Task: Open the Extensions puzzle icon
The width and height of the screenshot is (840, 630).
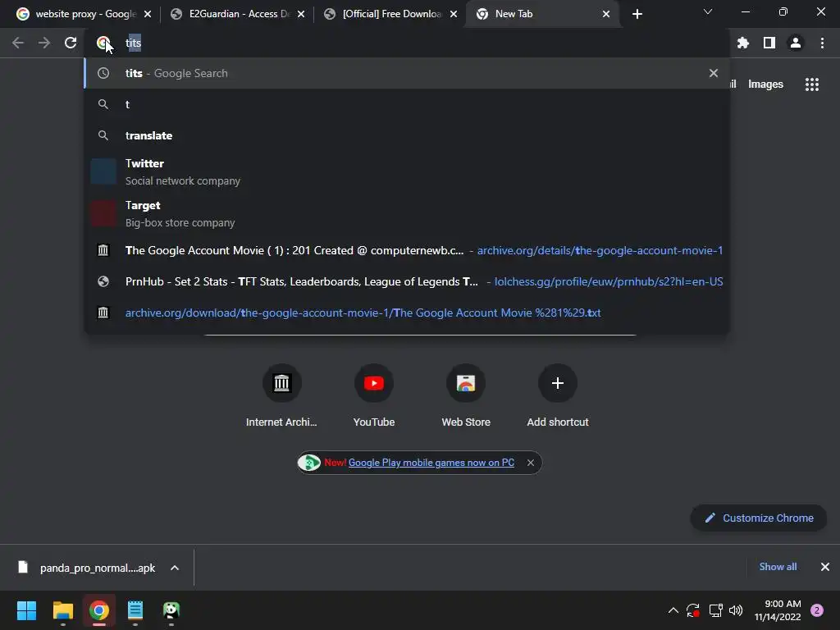Action: click(742, 43)
